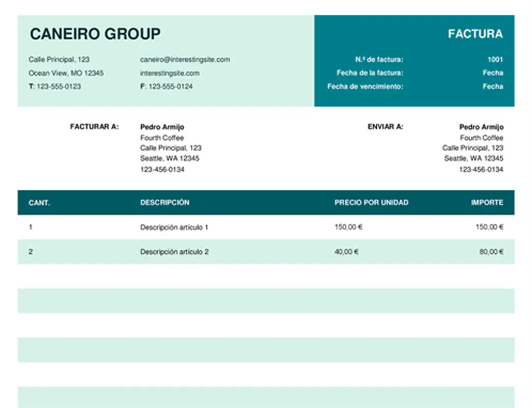Select Pedro Armijo under FACTURAR A
Image resolution: width=532 pixels, height=408 pixels.
click(162, 127)
